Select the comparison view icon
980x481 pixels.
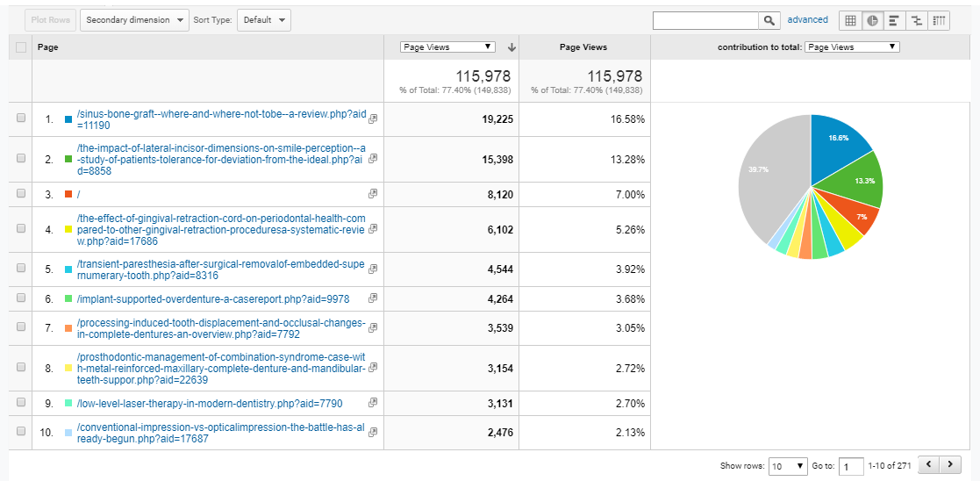pos(917,20)
